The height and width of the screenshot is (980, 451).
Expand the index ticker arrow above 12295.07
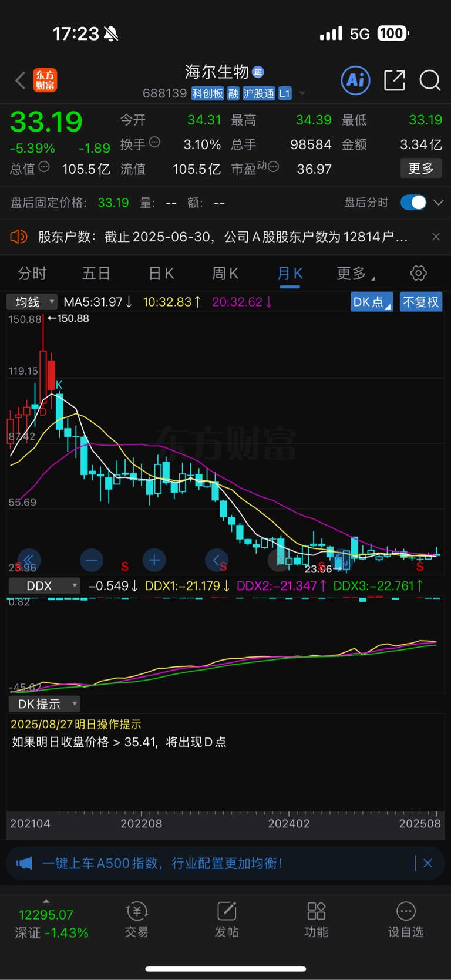click(46, 901)
